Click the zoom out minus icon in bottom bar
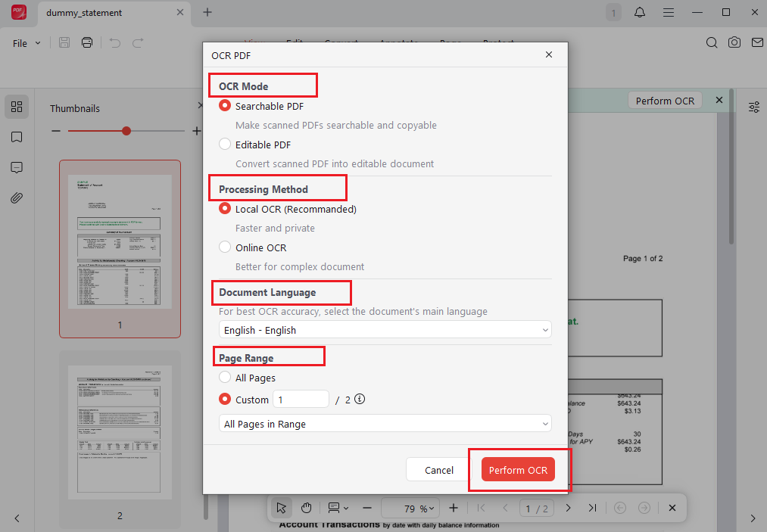Image resolution: width=767 pixels, height=532 pixels. [x=367, y=508]
